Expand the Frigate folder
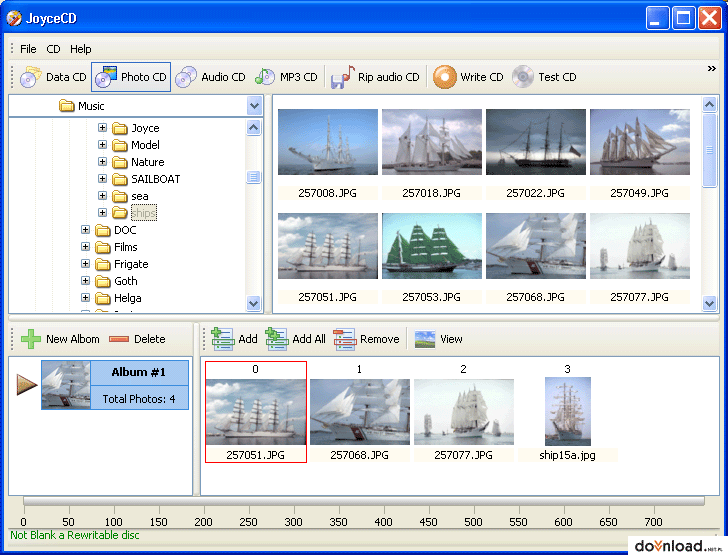The image size is (728, 555). click(x=85, y=263)
